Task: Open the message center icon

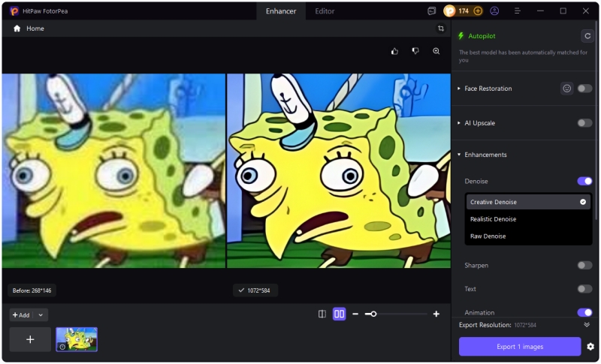Action: 431,11
